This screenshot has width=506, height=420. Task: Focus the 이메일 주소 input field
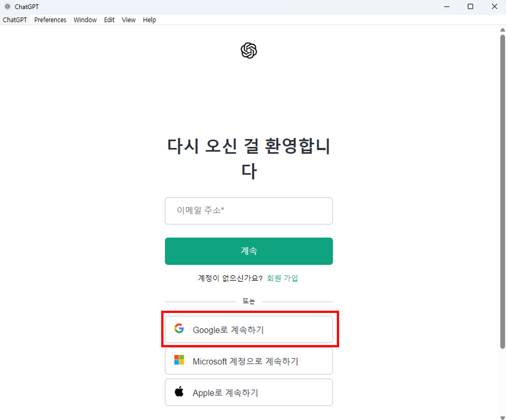tap(249, 211)
